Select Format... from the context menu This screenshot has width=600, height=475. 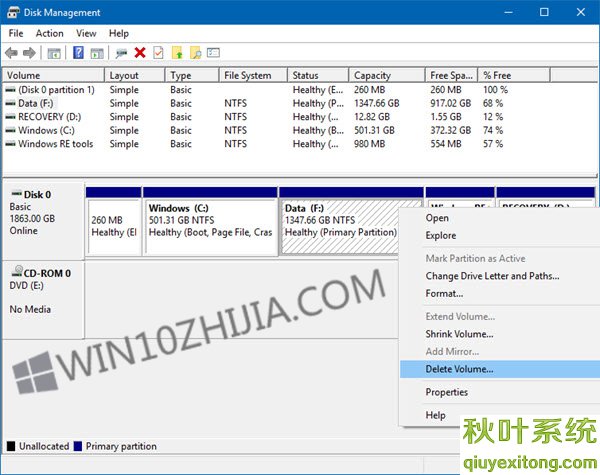(444, 294)
